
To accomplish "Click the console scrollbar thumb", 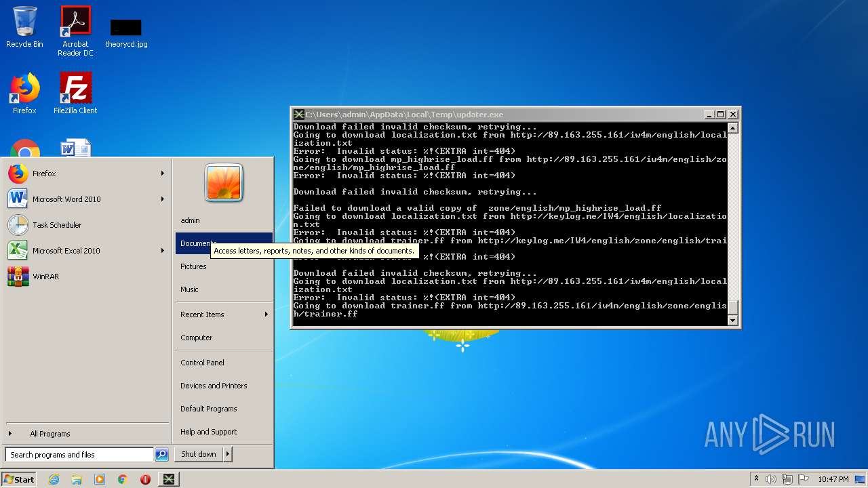I will (732, 308).
